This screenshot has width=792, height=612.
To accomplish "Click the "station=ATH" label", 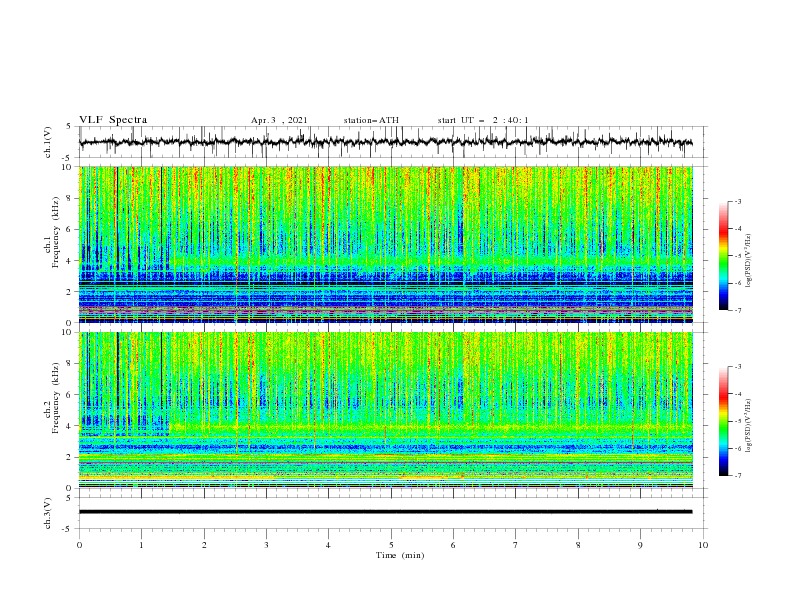I will (x=371, y=120).
